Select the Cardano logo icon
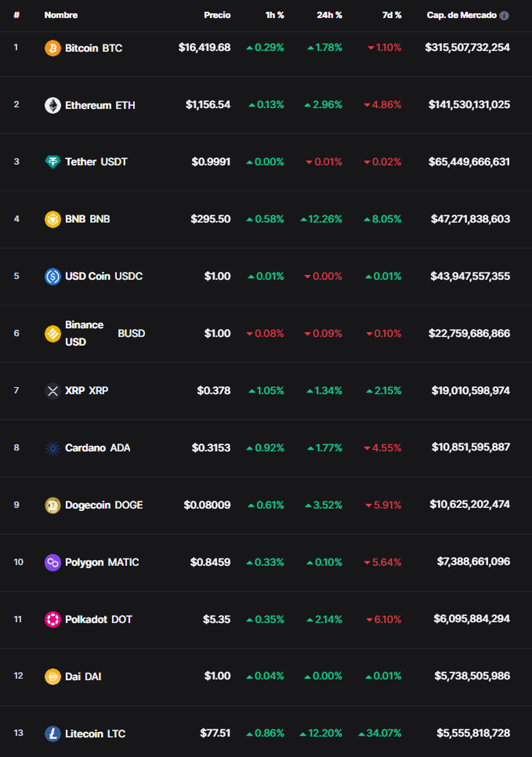This screenshot has width=532, height=757. click(x=52, y=448)
